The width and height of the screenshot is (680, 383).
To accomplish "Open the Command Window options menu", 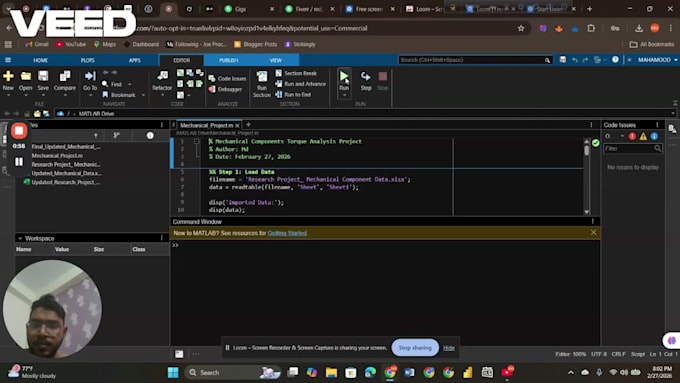I will point(592,221).
